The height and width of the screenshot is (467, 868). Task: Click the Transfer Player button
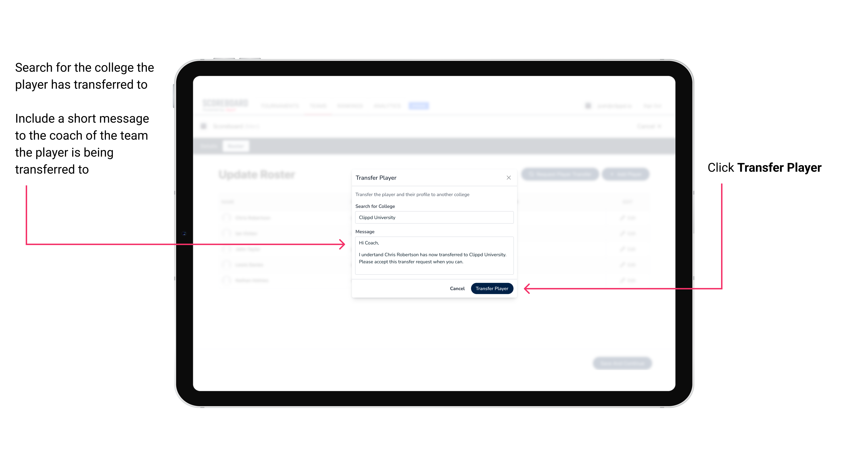tap(492, 288)
